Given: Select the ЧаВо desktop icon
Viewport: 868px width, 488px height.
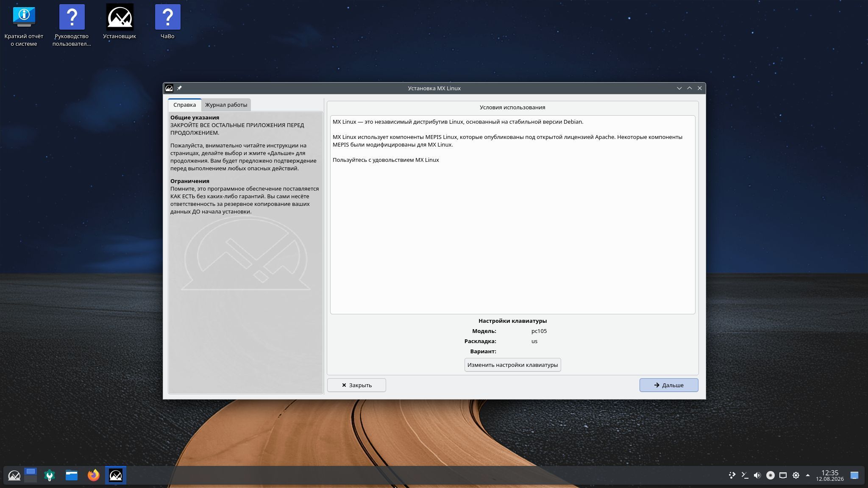Looking at the screenshot, I should coord(167,22).
